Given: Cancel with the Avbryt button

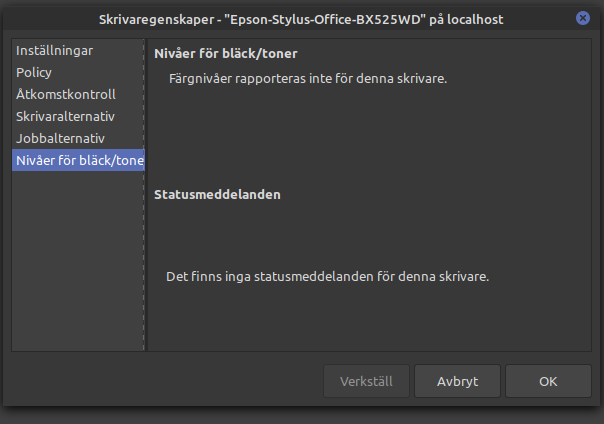Looking at the screenshot, I should pos(457,381).
